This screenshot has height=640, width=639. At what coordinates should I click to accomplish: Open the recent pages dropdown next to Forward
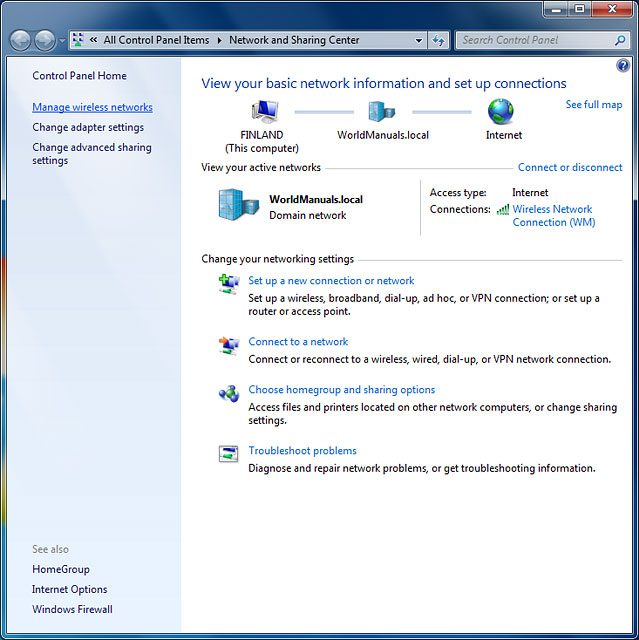(x=62, y=41)
